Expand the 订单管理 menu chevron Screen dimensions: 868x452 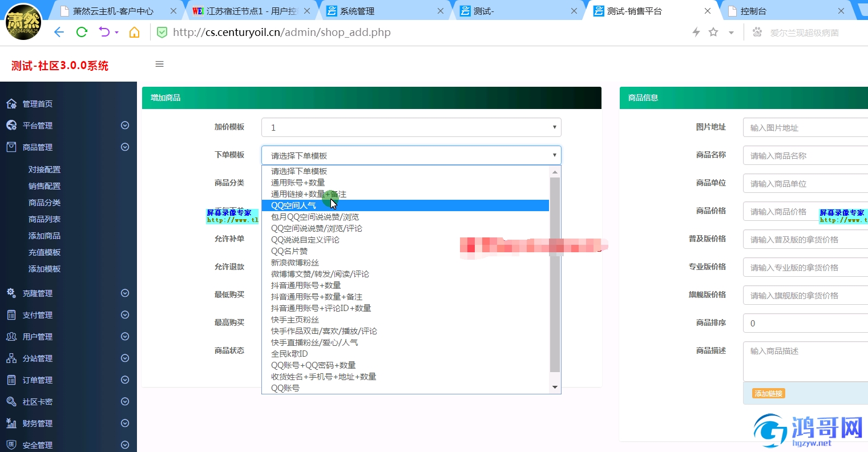pyautogui.click(x=125, y=380)
